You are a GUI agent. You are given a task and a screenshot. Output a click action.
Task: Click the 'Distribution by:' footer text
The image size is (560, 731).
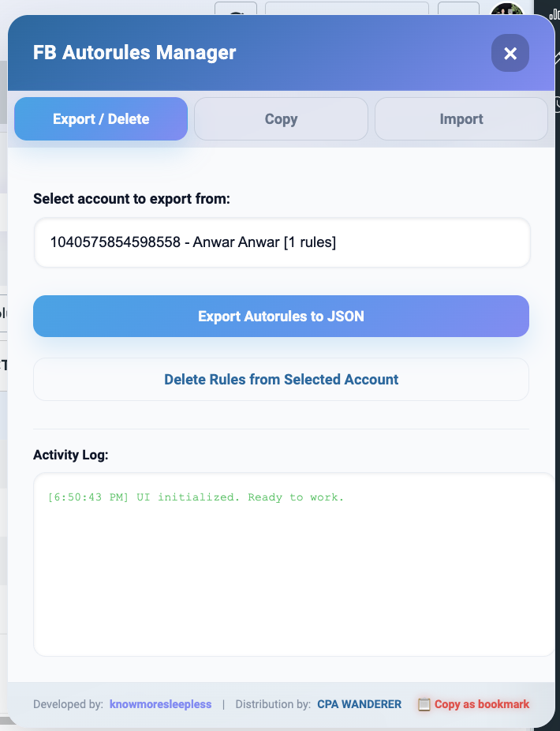pyautogui.click(x=273, y=704)
